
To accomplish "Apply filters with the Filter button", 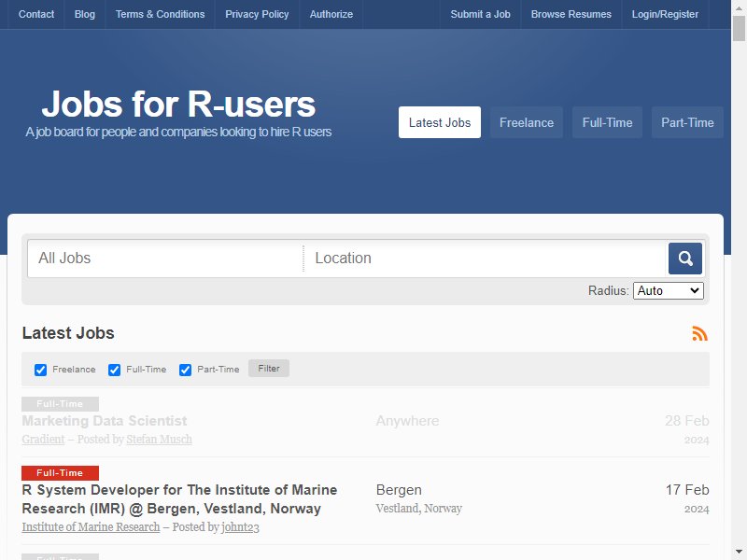I will click(269, 368).
